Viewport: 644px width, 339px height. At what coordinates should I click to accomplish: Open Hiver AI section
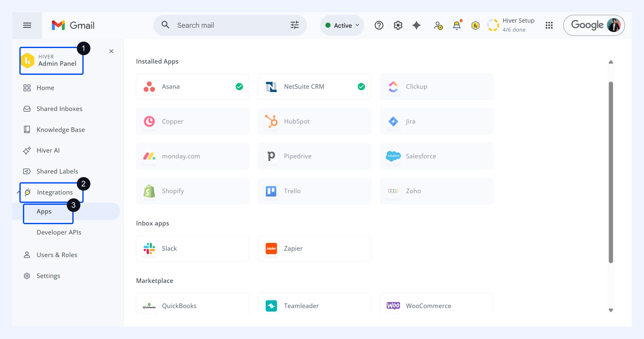point(48,150)
